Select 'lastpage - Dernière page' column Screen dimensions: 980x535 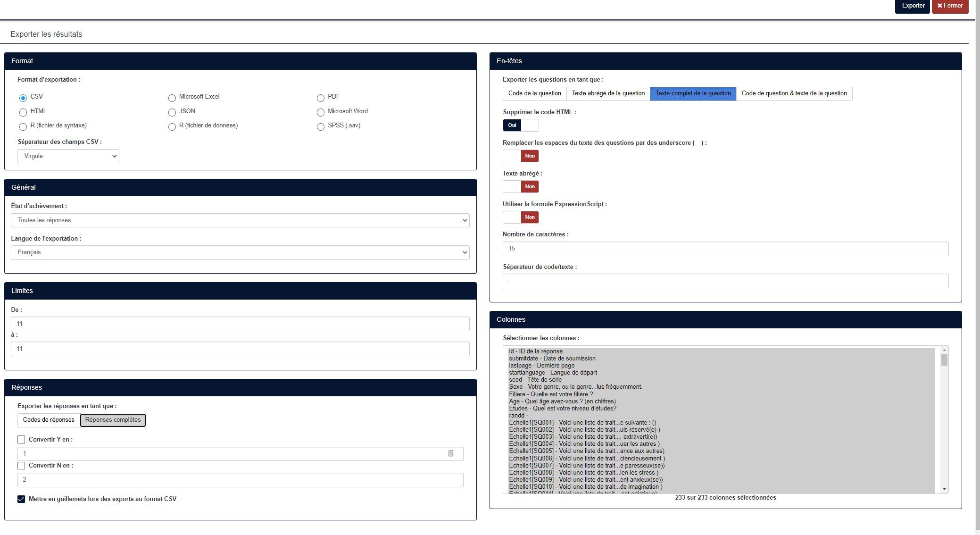722,366
